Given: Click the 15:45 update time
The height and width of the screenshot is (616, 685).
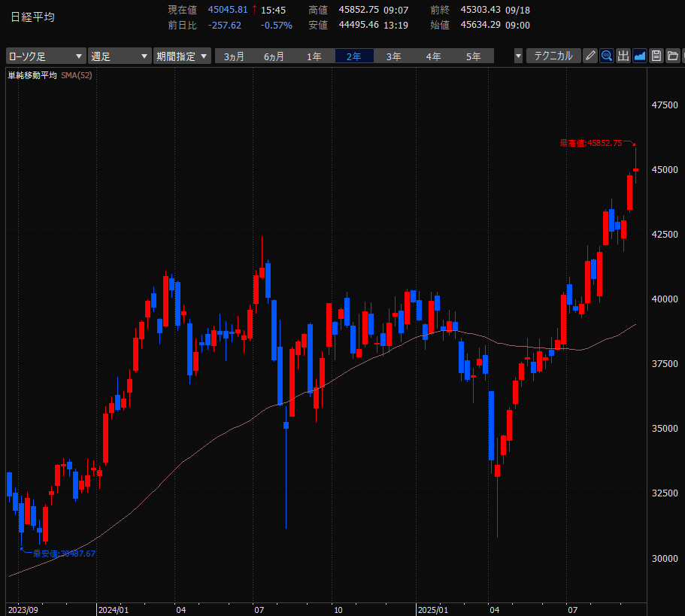Looking at the screenshot, I should pos(274,10).
